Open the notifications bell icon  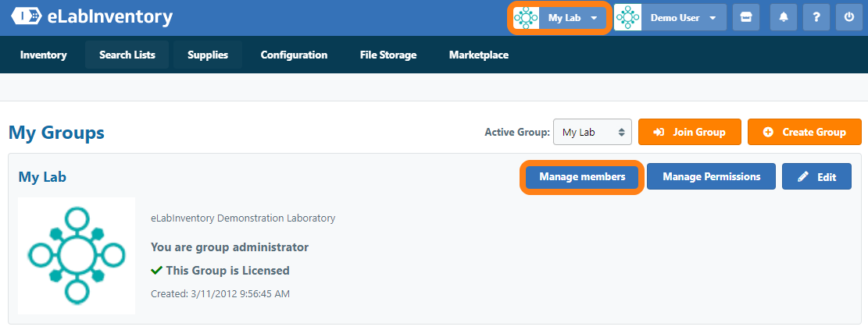[783, 17]
